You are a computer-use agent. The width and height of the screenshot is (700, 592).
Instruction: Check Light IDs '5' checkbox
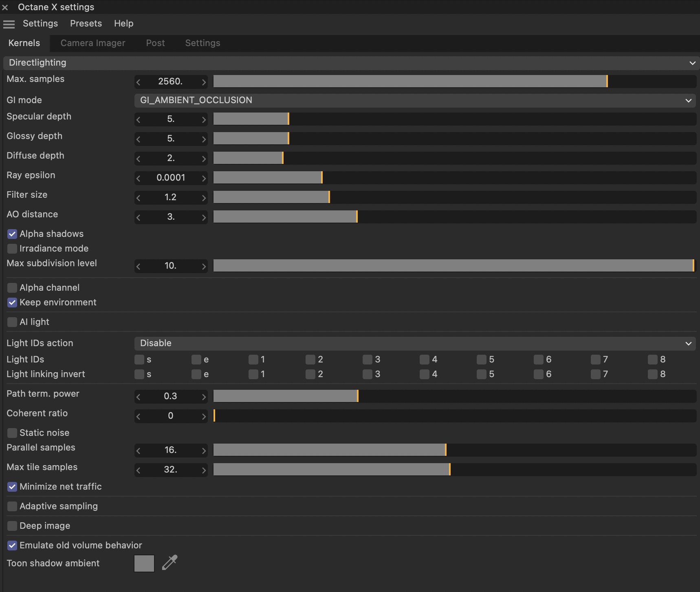(x=482, y=359)
